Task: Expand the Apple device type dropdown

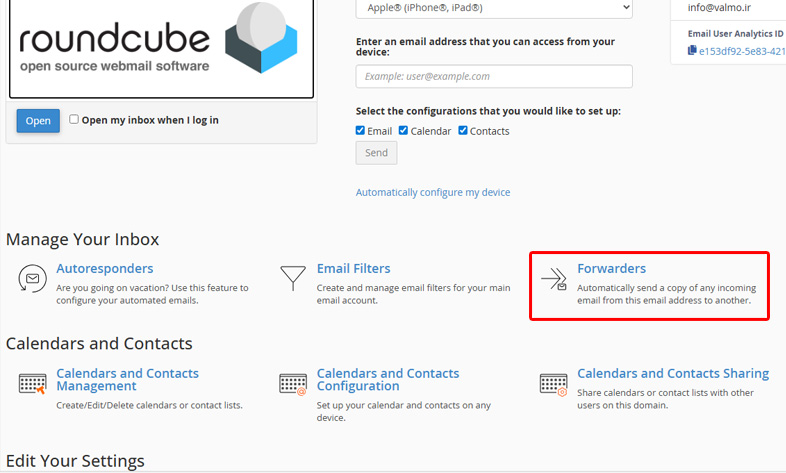Action: tap(494, 8)
